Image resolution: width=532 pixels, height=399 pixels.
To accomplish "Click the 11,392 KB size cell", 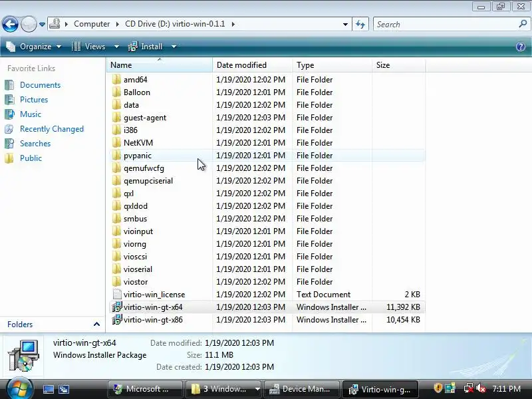I will tap(403, 307).
